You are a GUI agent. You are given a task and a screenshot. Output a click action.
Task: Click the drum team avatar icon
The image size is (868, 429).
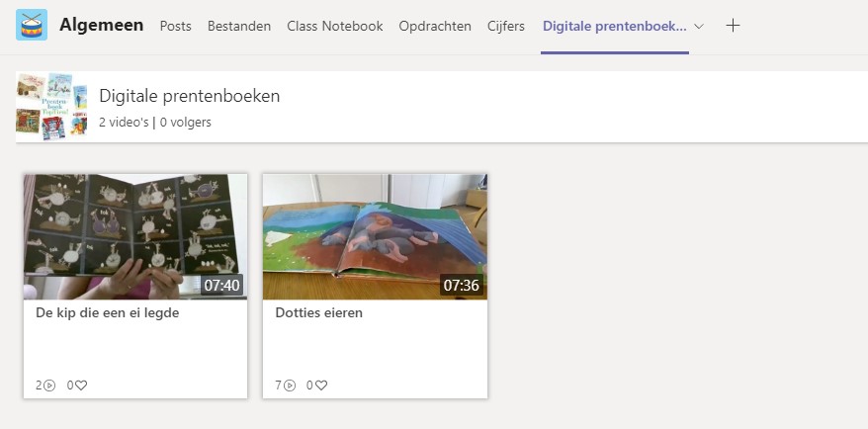click(32, 25)
